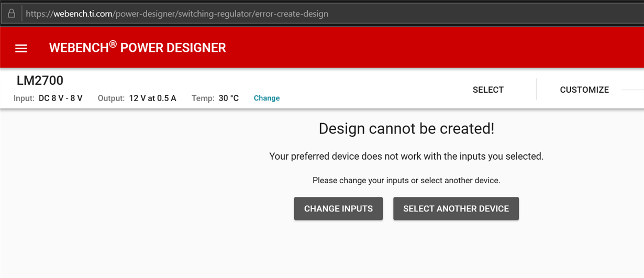Click the temperature value 30 °C
Screen dimensions: 644x278
point(229,98)
